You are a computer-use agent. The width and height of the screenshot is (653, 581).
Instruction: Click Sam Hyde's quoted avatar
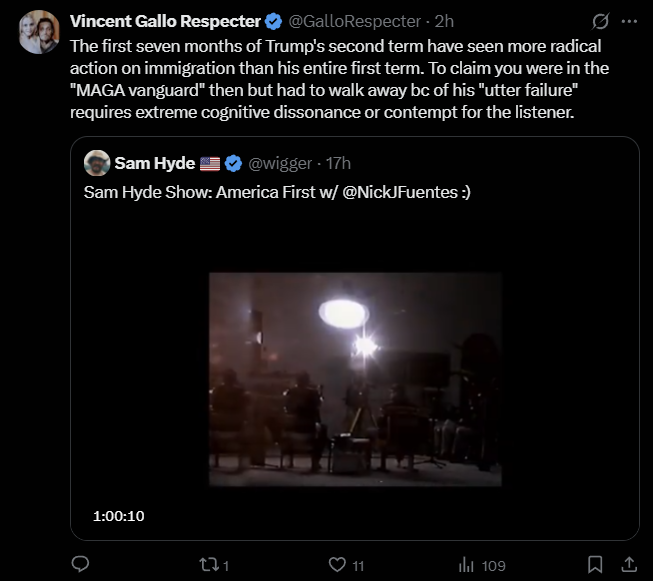click(x=97, y=163)
